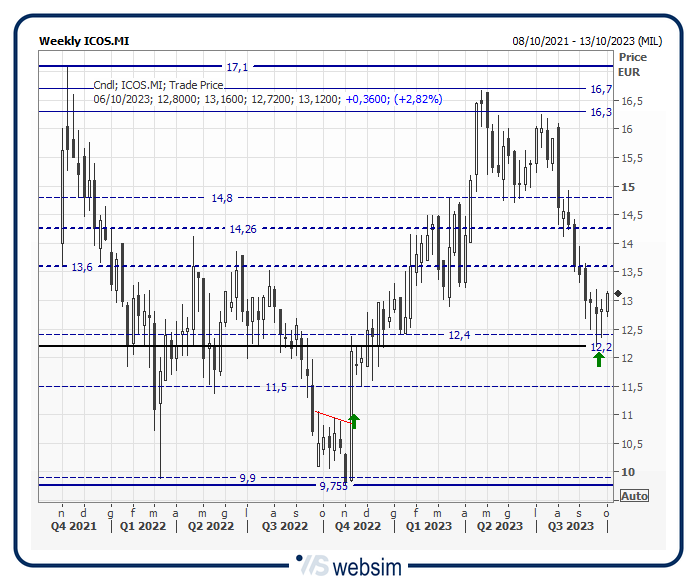Click the Cndl; ICOS.MI; Trade Price legend
This screenshot has width=697, height=581.
pos(158,86)
